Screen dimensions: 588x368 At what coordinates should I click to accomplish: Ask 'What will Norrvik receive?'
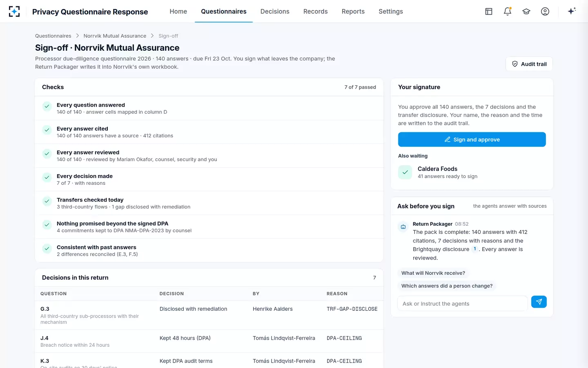pyautogui.click(x=433, y=273)
